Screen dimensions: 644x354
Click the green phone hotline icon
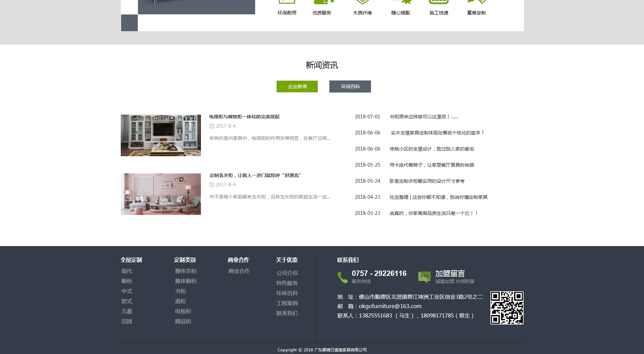point(342,277)
